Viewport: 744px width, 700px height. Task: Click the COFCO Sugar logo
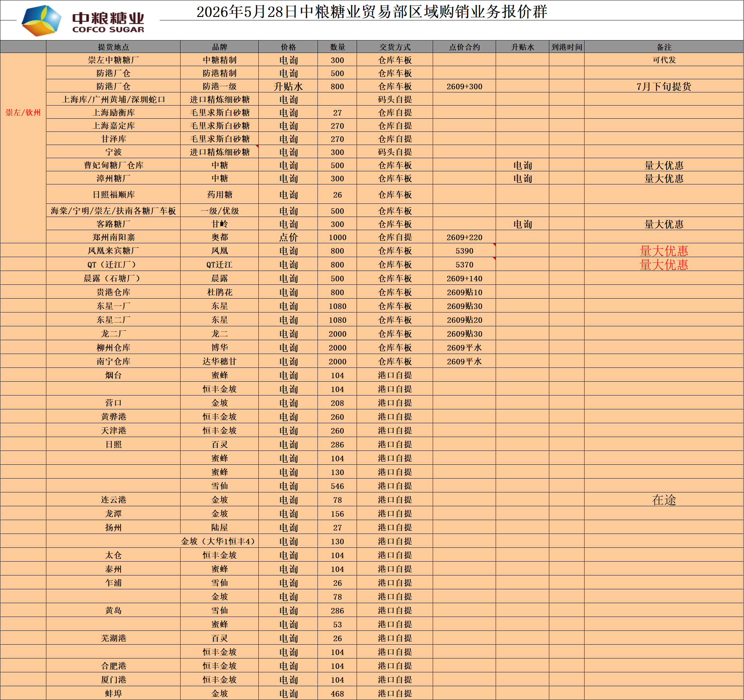coord(83,21)
